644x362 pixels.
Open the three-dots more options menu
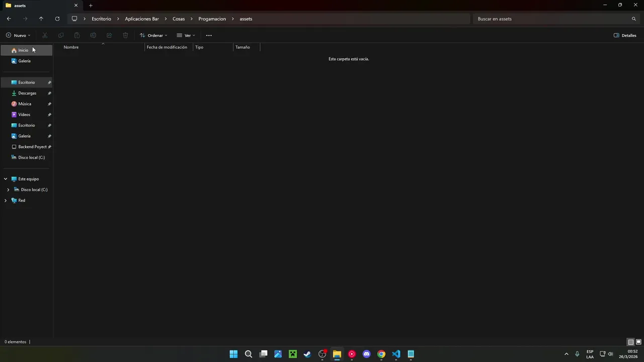click(209, 35)
